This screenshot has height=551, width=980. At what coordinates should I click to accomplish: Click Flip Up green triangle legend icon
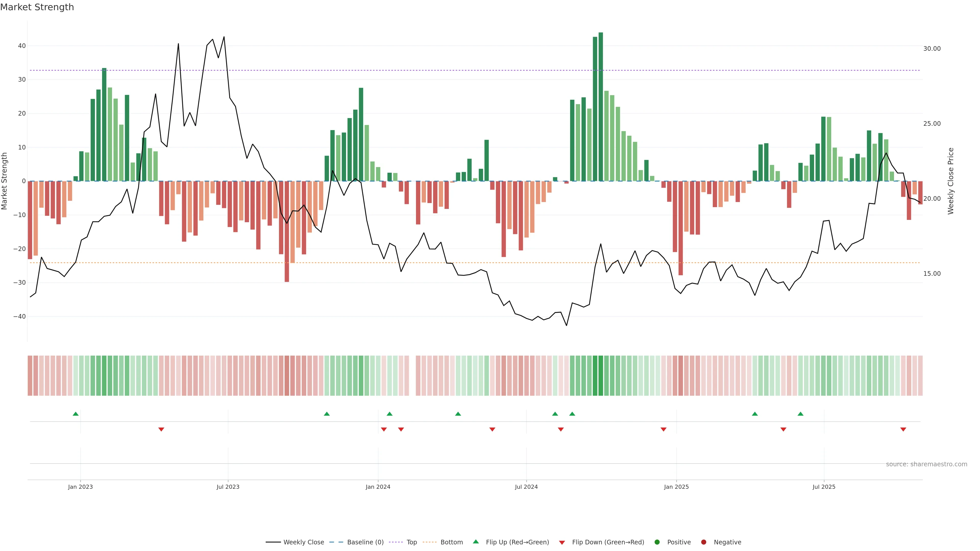pos(475,542)
